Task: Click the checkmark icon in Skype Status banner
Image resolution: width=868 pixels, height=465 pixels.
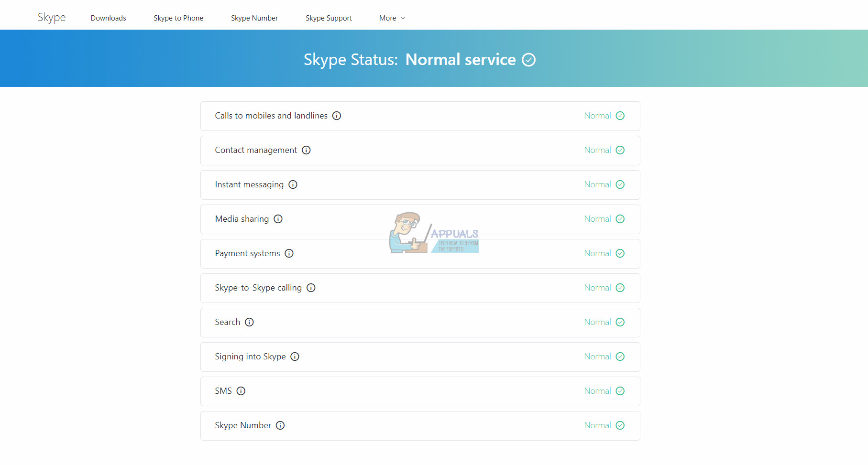Action: pos(528,60)
